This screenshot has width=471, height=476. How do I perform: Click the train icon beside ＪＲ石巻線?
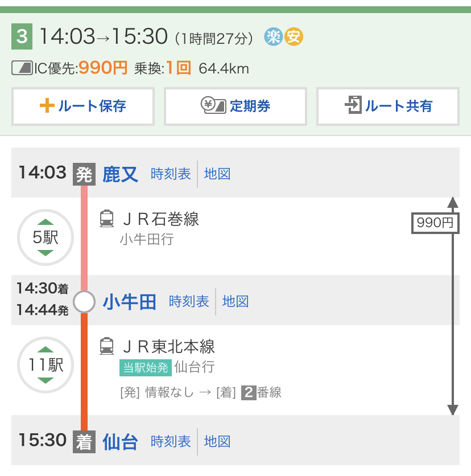pyautogui.click(x=106, y=219)
